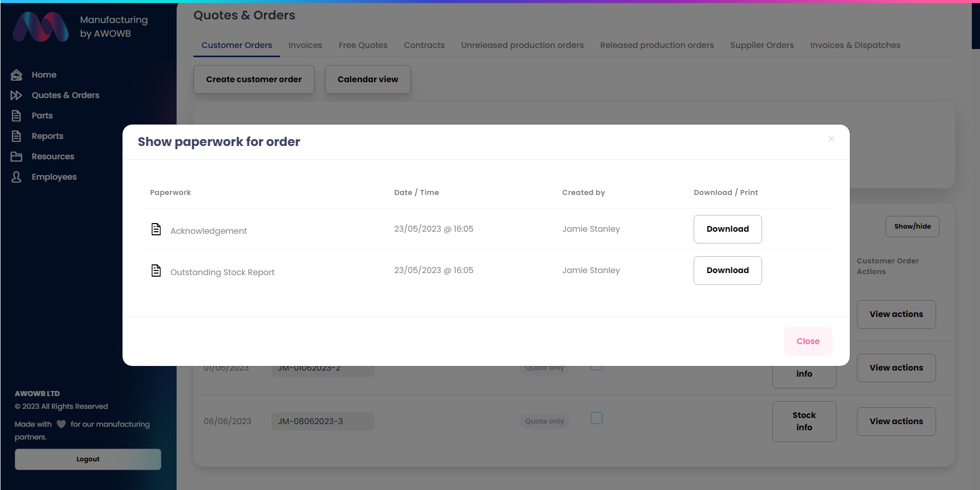Open the Suppiler Orders tab
Image resolution: width=980 pixels, height=490 pixels.
tap(762, 45)
